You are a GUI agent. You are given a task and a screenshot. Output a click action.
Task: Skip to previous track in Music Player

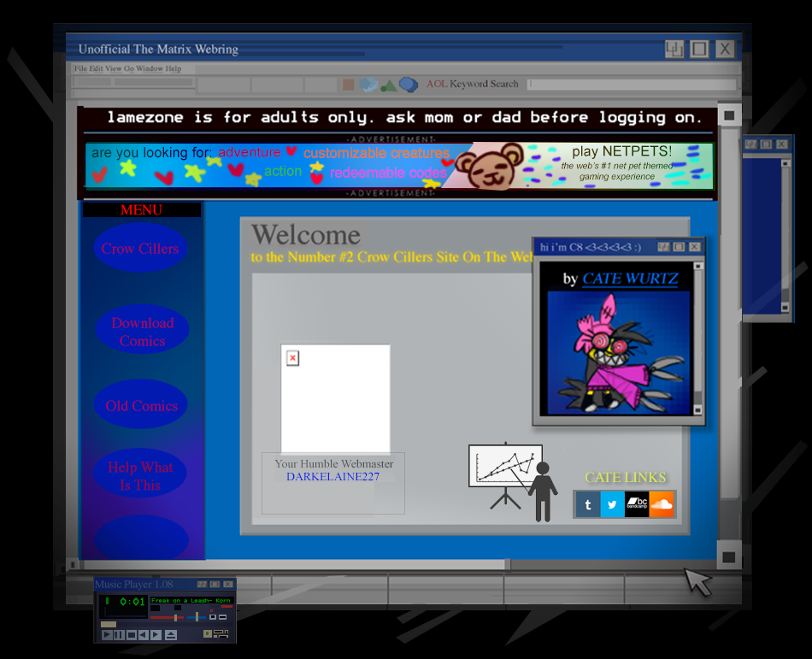144,635
